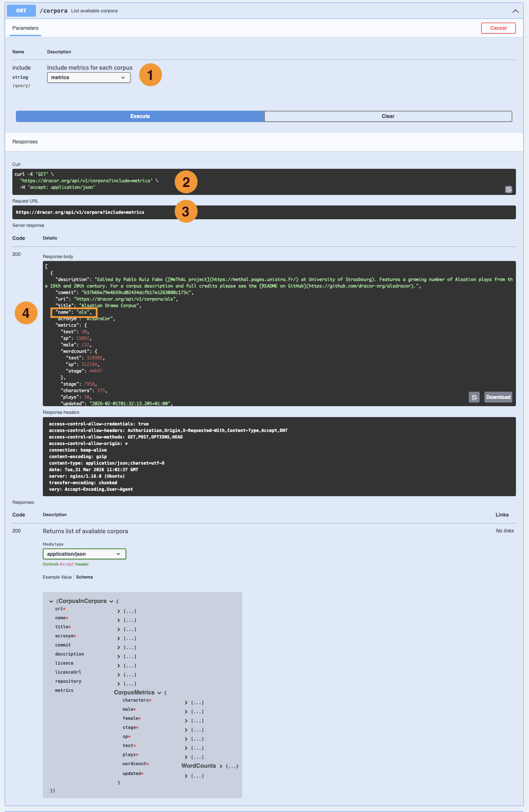Image resolution: width=529 pixels, height=812 pixels.
Task: Expand the licenceUrl property details
Action: coord(118,675)
